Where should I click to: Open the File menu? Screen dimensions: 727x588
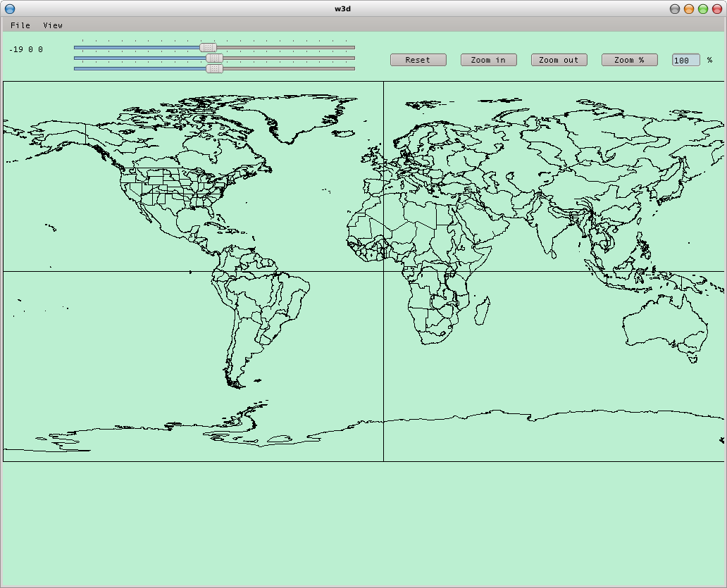coord(20,25)
